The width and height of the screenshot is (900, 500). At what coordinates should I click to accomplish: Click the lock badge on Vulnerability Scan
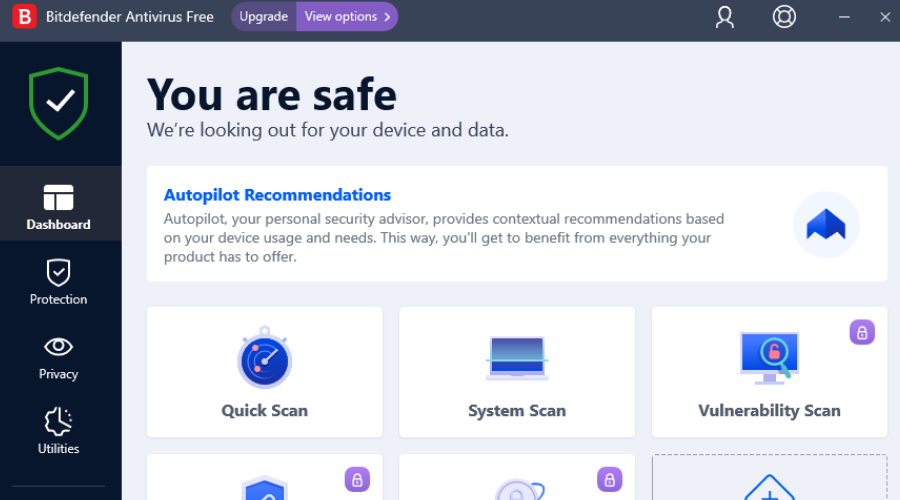pyautogui.click(x=862, y=332)
